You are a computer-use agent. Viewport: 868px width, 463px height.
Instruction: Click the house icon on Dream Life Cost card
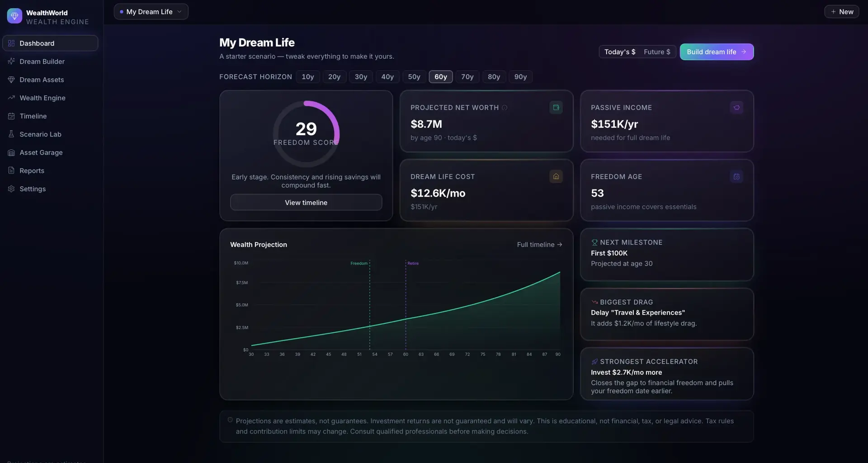(556, 176)
